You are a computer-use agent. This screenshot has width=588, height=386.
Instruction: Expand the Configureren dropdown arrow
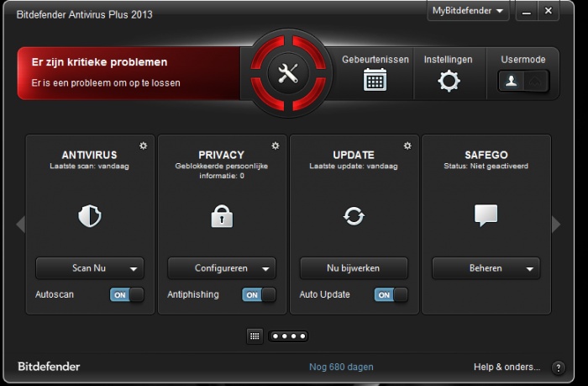(265, 269)
